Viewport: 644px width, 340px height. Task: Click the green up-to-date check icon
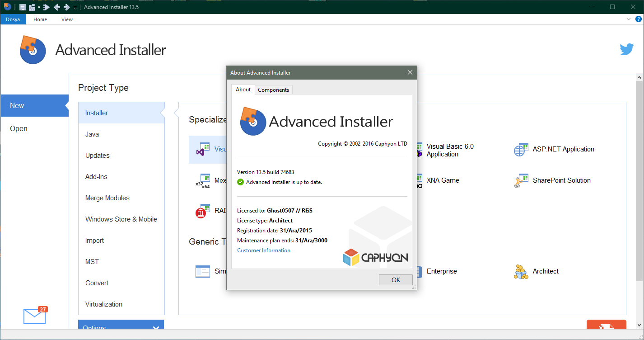click(241, 182)
